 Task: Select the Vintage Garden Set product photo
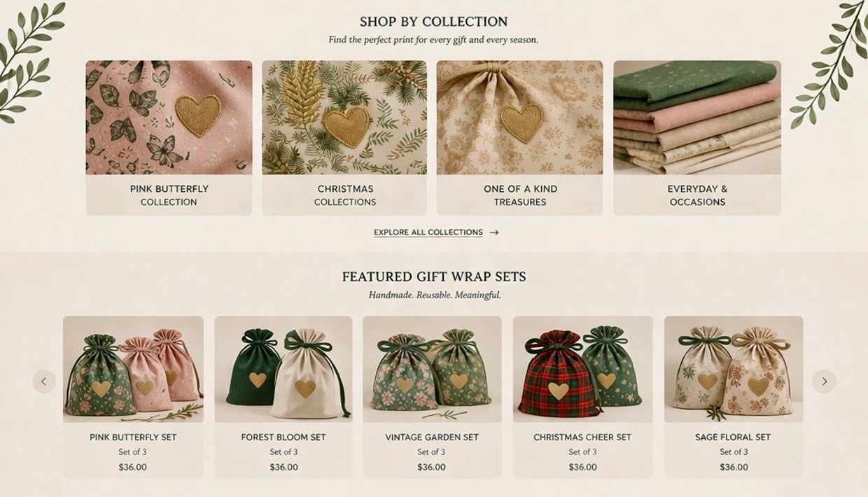coord(432,369)
